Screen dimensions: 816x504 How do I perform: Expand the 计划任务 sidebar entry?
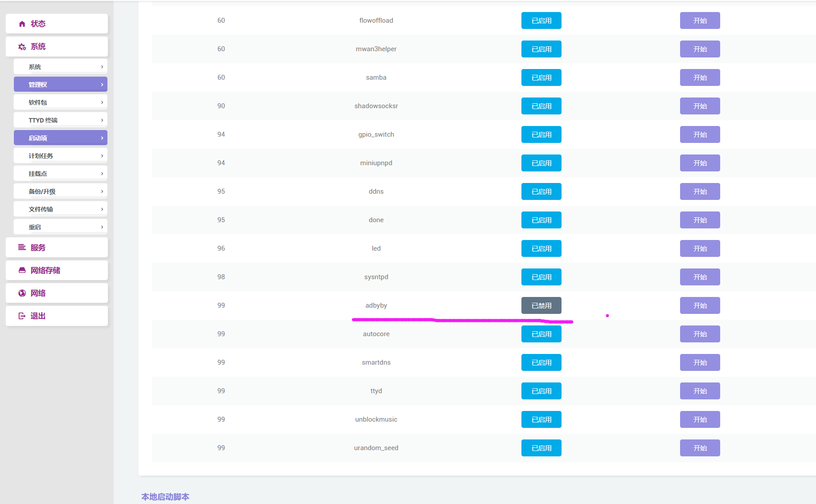click(x=60, y=155)
